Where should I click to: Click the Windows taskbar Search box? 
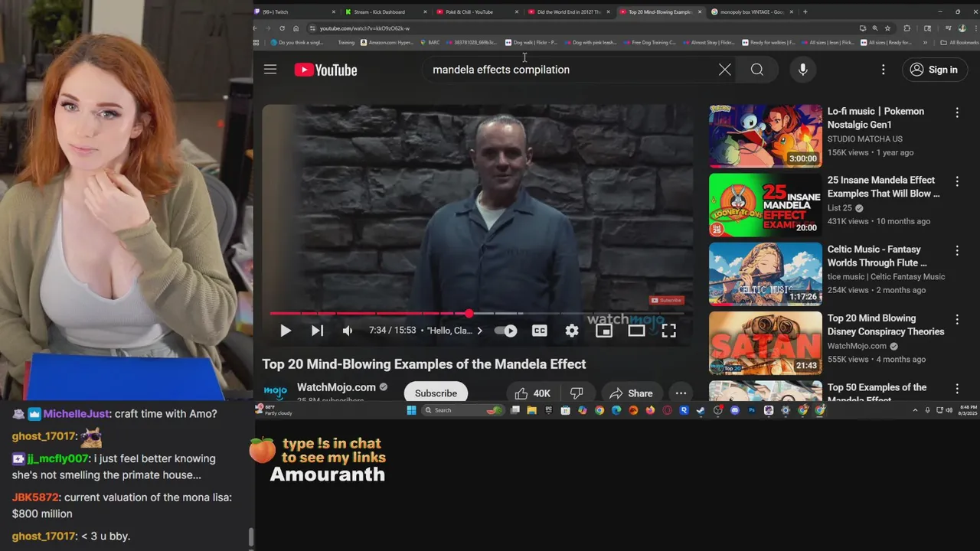tap(462, 410)
